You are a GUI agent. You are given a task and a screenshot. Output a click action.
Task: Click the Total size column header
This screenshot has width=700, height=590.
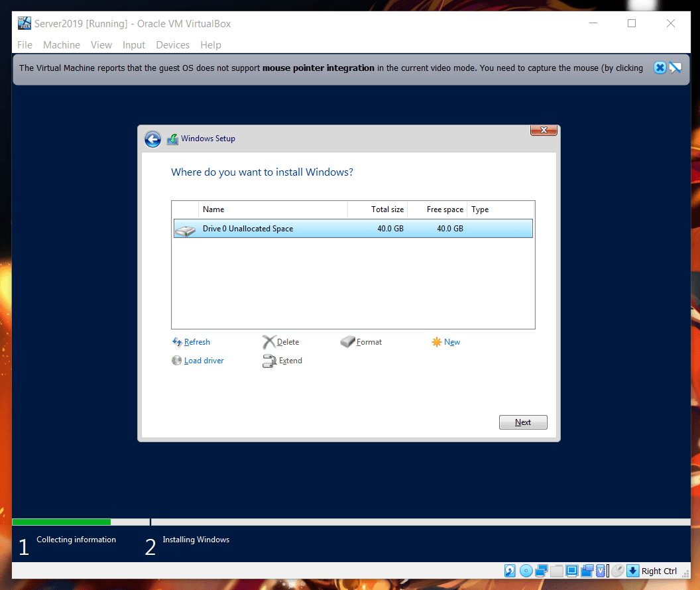(x=386, y=209)
